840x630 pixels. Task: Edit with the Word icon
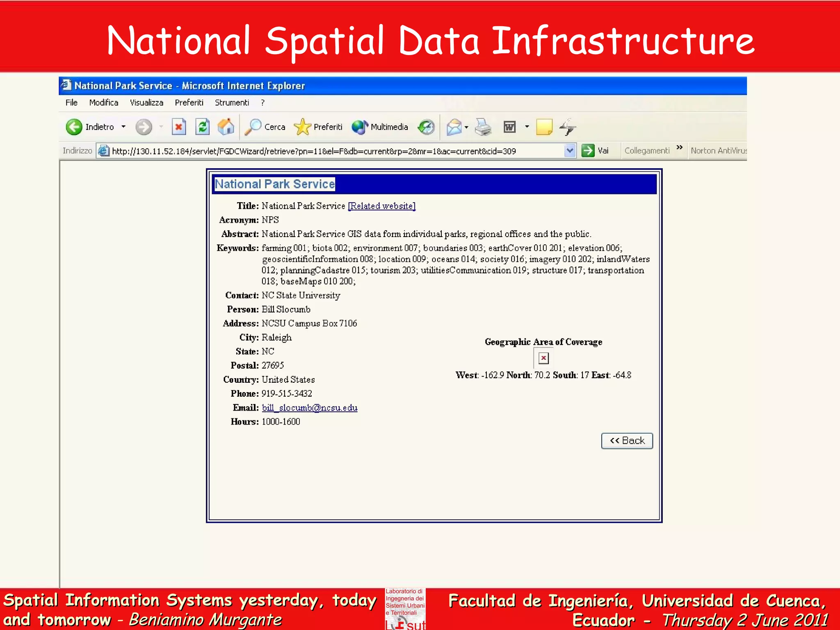[x=509, y=127]
